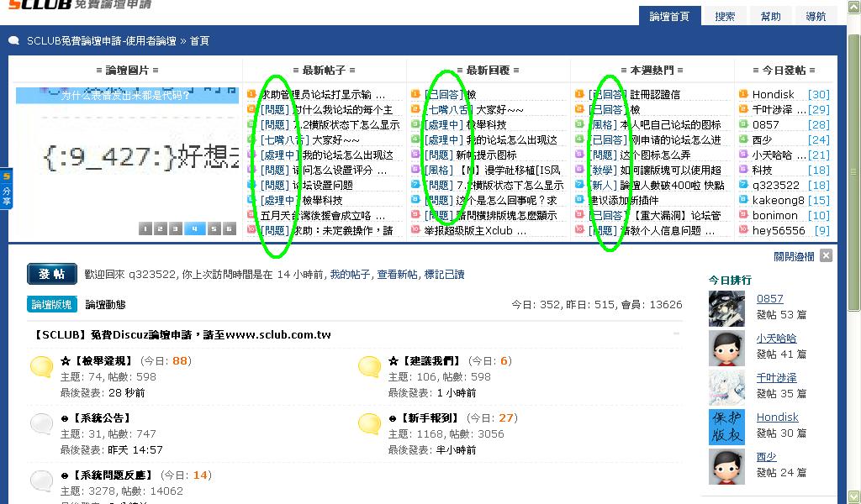
Task: Open the 首頁 breadcrumb link
Action: [x=199, y=41]
